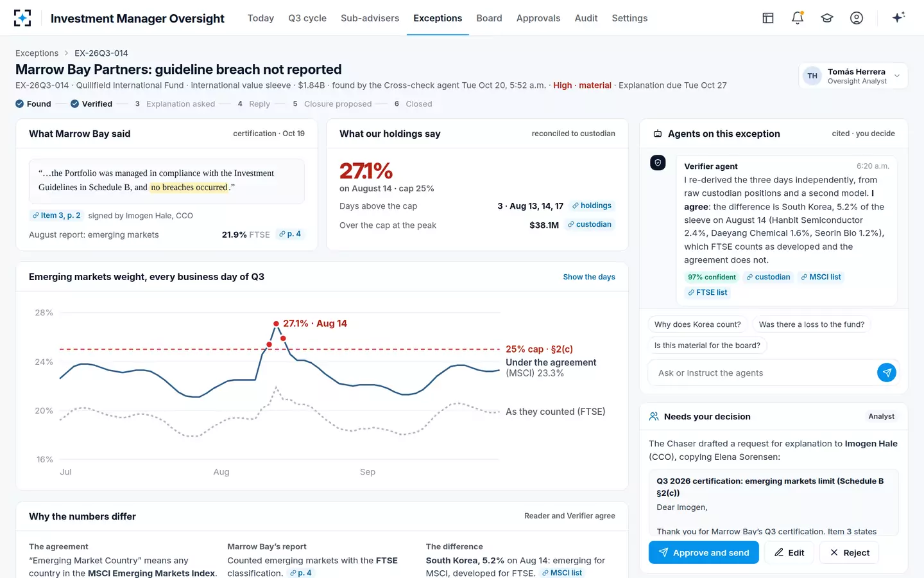This screenshot has height=578, width=924.
Task: Ask 'Was there a loss to the fund?'
Action: 811,324
